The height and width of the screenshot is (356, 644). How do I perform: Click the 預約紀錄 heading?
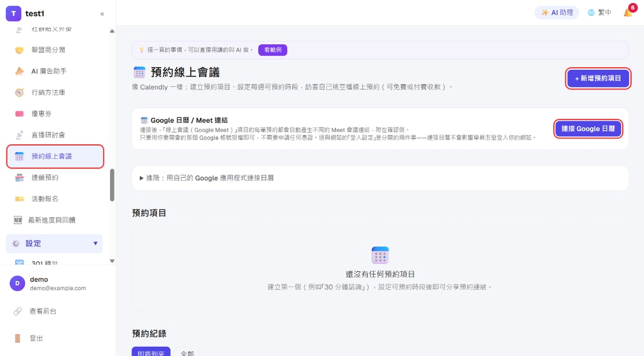[149, 334]
